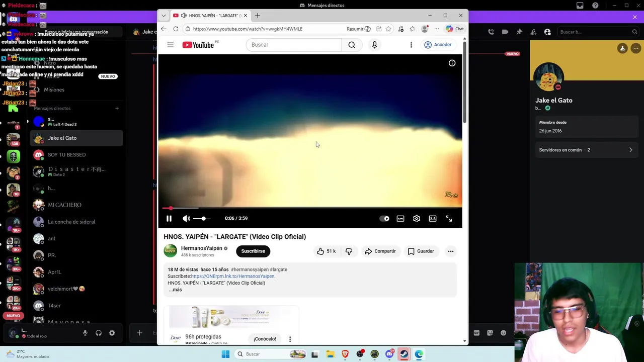The height and width of the screenshot is (362, 644).
Task: Open the ONErpm subscribe link in description
Action: tap(232, 276)
